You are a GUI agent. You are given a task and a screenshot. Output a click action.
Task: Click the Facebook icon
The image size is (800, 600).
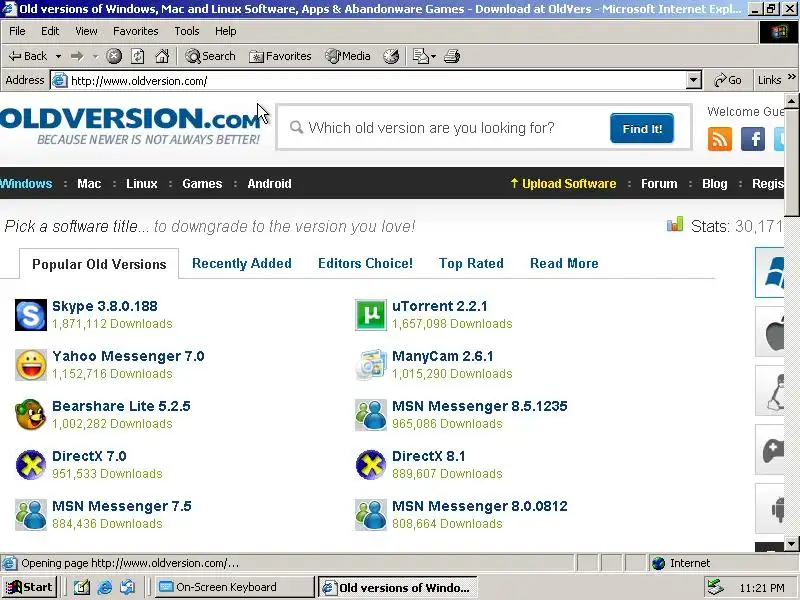point(753,139)
